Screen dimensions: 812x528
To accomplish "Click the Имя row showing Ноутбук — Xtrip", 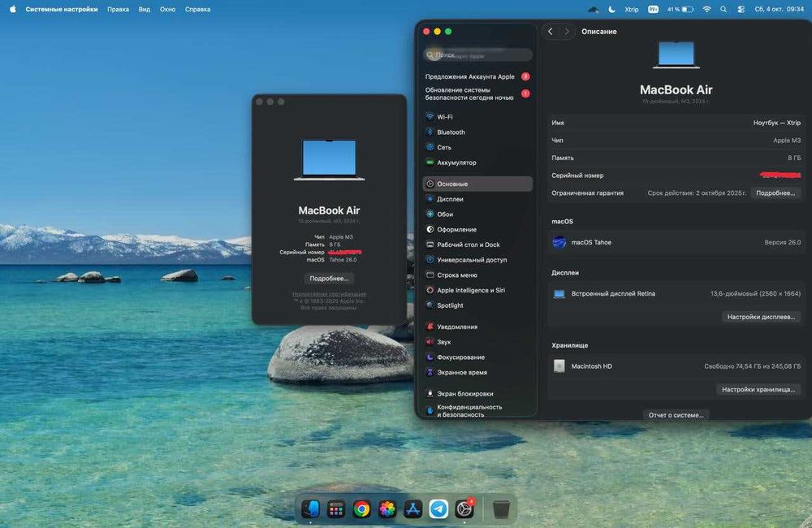I will pos(676,123).
